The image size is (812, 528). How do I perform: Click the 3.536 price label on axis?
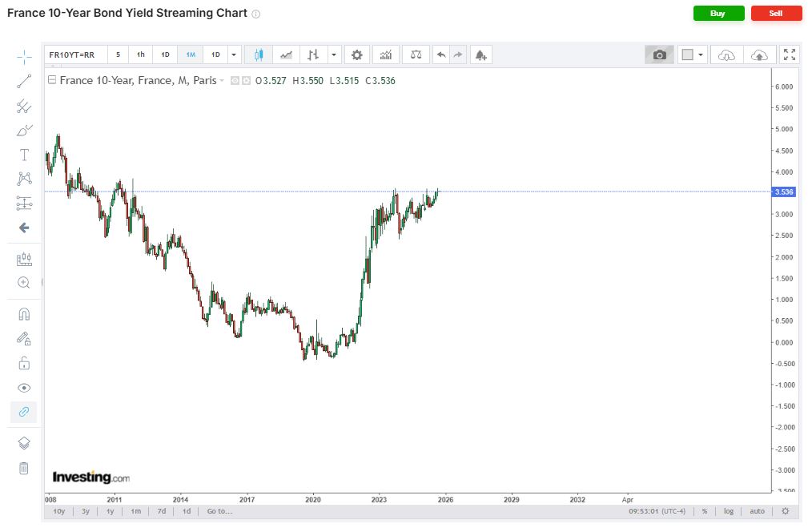[783, 191]
